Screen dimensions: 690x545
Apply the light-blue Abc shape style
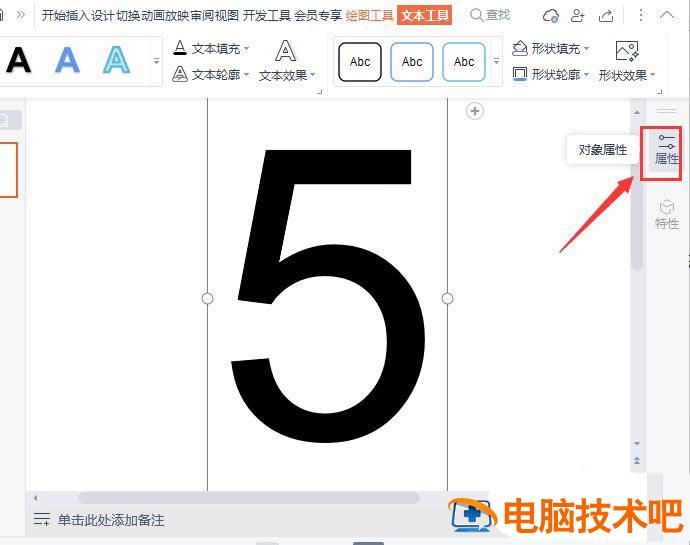464,62
